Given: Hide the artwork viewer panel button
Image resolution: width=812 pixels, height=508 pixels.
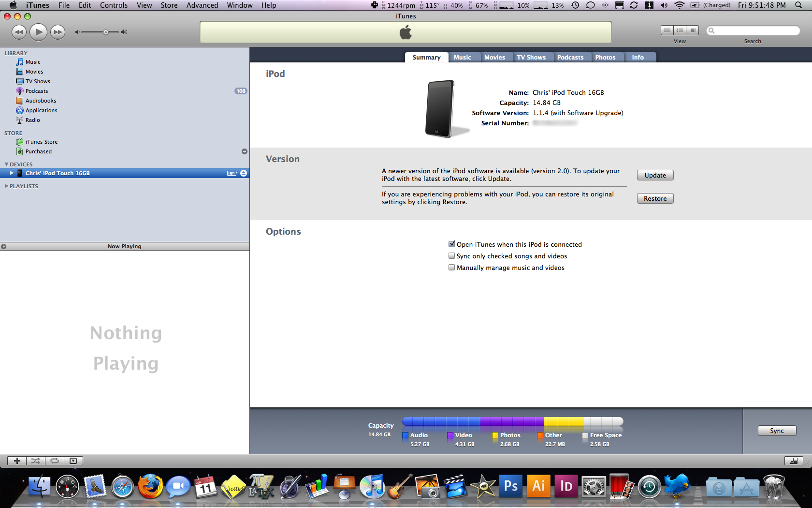Looking at the screenshot, I should [73, 461].
